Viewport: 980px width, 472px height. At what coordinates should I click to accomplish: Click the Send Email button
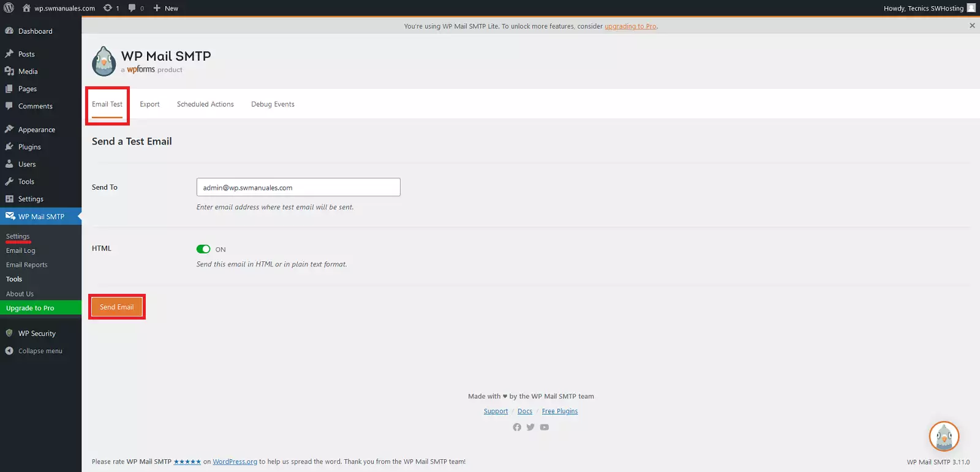click(116, 307)
